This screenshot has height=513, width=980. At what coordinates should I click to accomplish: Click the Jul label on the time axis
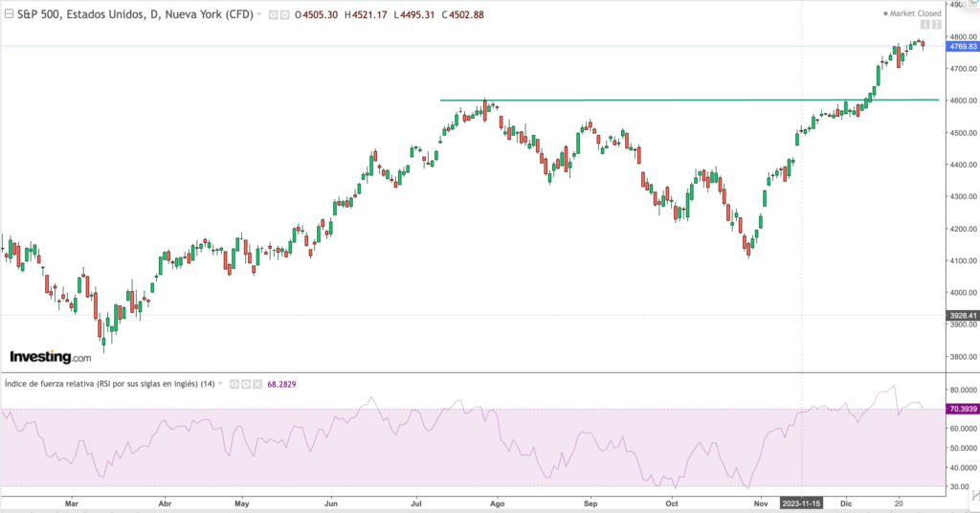click(x=418, y=501)
